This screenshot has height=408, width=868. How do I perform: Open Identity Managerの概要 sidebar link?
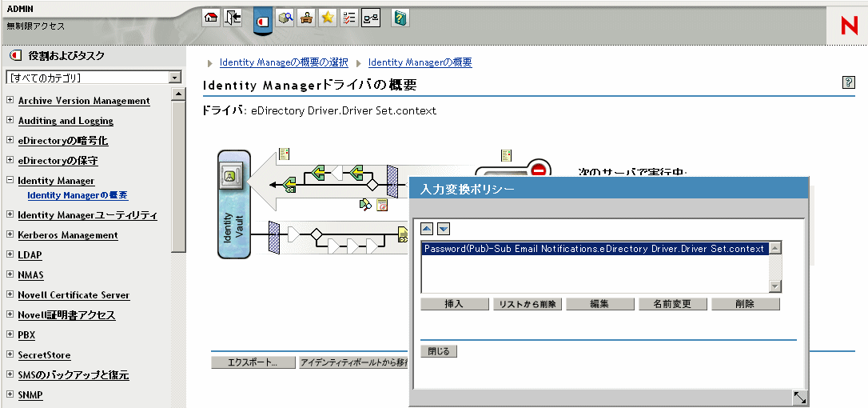(78, 195)
